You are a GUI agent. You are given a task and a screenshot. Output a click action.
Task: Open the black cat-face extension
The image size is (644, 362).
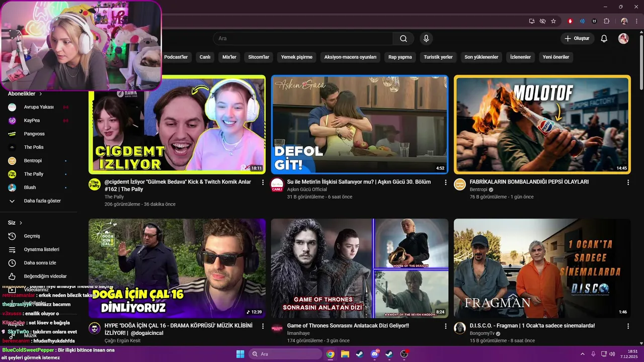[594, 21]
